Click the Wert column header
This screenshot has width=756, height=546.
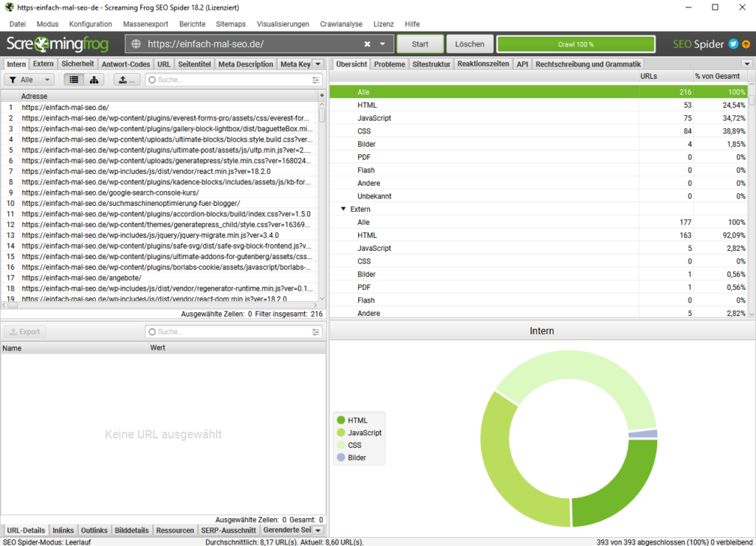click(237, 348)
